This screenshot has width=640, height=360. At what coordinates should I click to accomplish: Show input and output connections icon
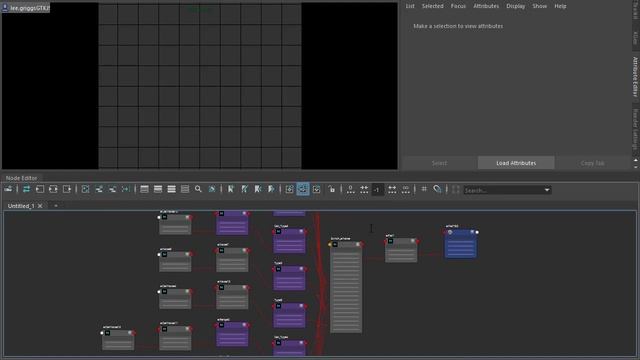tap(53, 189)
